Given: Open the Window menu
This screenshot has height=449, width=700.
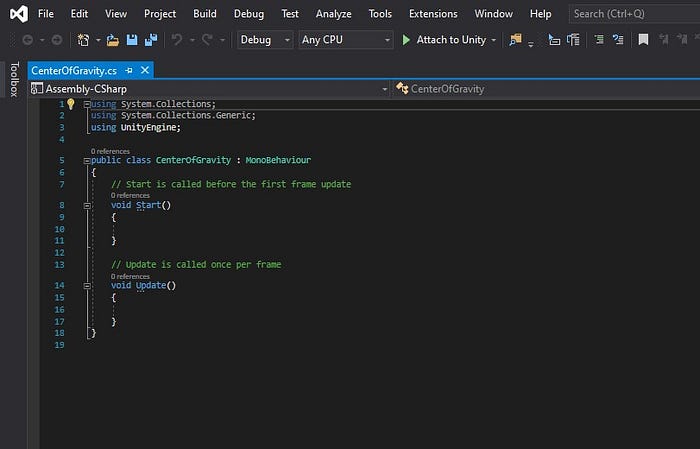Looking at the screenshot, I should click(493, 14).
